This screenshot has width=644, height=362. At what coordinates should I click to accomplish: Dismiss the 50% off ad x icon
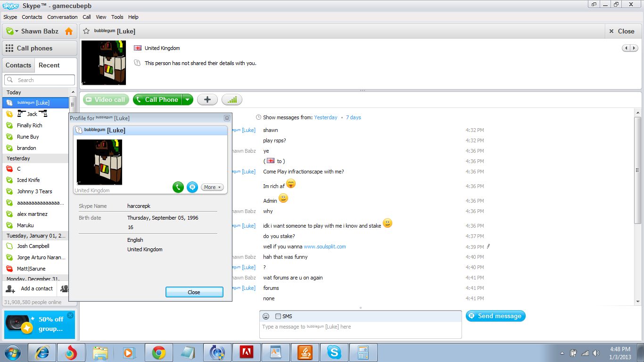tap(70, 315)
